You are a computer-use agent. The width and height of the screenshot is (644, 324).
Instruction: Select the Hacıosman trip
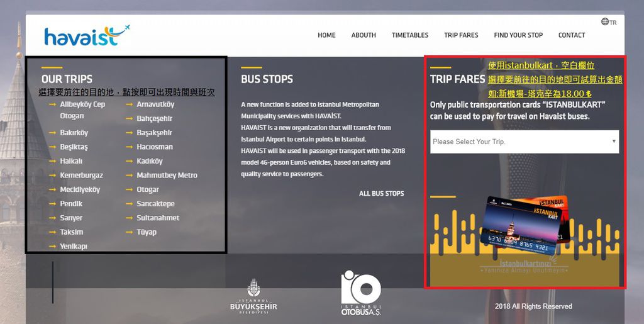[x=155, y=147]
